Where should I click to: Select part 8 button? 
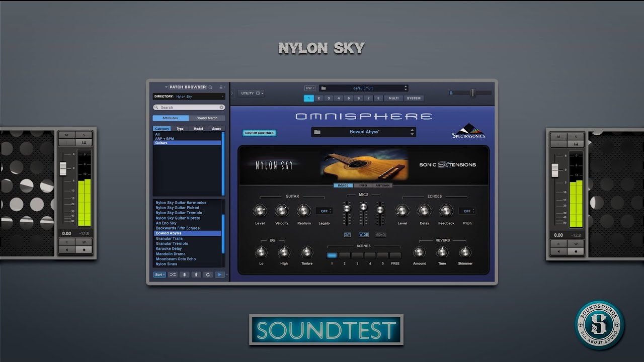[x=379, y=99]
